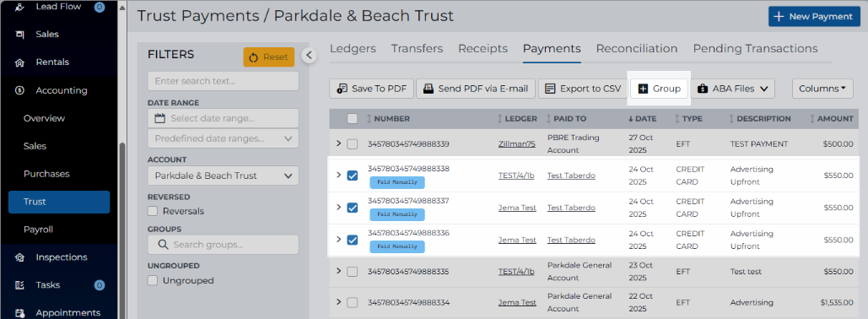This screenshot has width=868, height=319.
Task: Sort payments by the AMOUNT column
Action: click(832, 118)
